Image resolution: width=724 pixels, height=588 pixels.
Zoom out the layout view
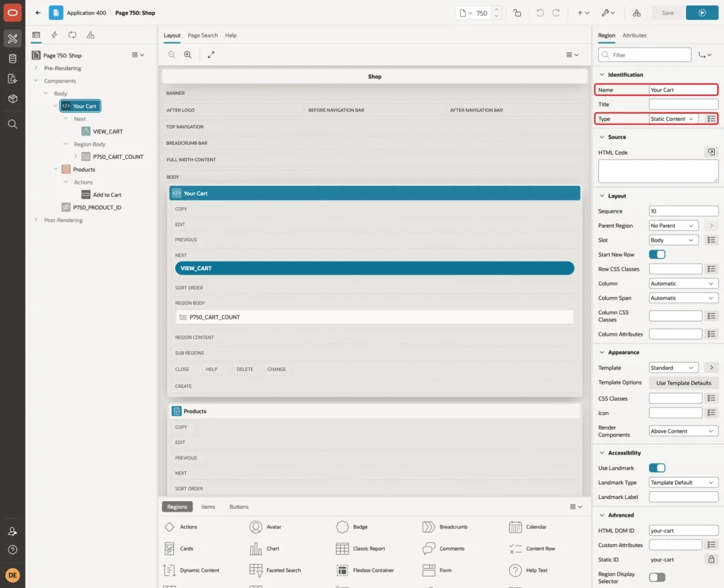171,54
